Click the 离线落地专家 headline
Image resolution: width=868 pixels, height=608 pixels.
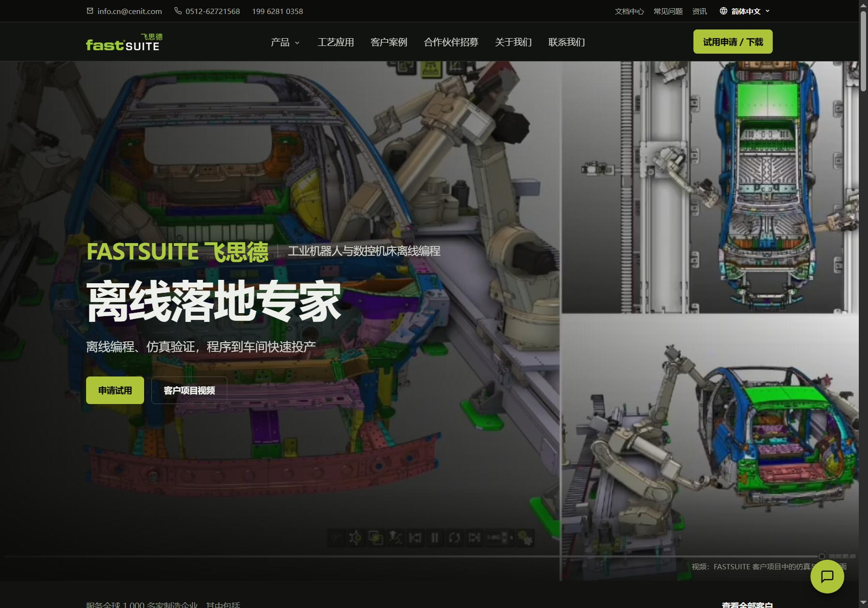214,301
